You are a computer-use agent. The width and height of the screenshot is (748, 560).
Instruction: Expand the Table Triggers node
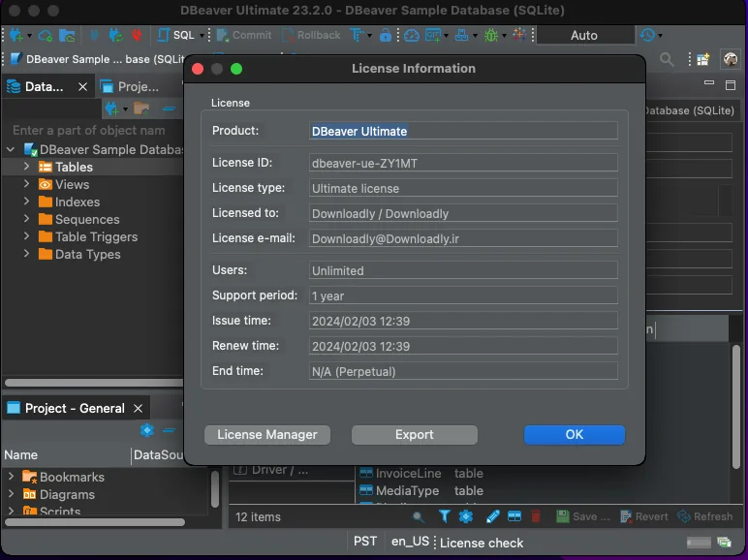pos(27,236)
